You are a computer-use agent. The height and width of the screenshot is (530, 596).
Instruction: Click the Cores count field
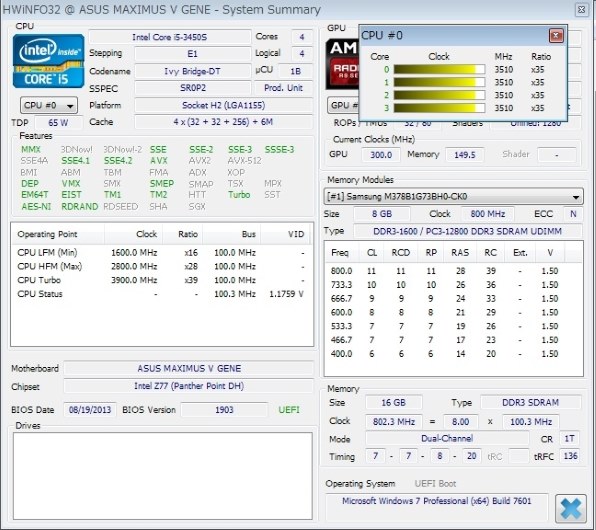[x=302, y=37]
